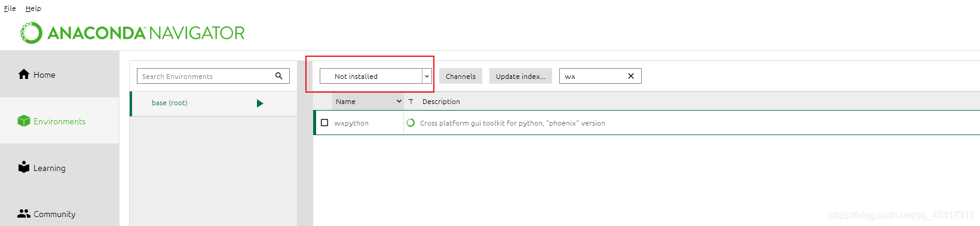The height and width of the screenshot is (226, 980).
Task: Select the wxpython package name
Action: [351, 123]
